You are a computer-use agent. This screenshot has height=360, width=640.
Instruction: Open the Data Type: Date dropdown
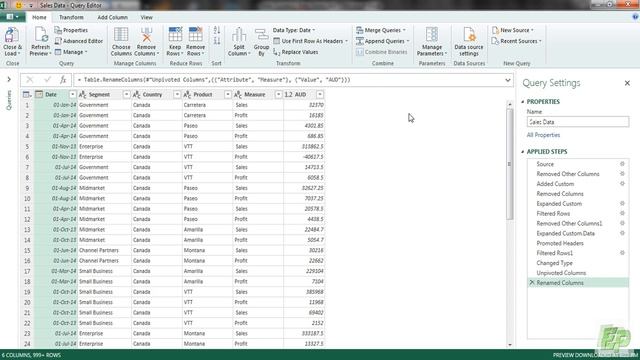(x=294, y=30)
